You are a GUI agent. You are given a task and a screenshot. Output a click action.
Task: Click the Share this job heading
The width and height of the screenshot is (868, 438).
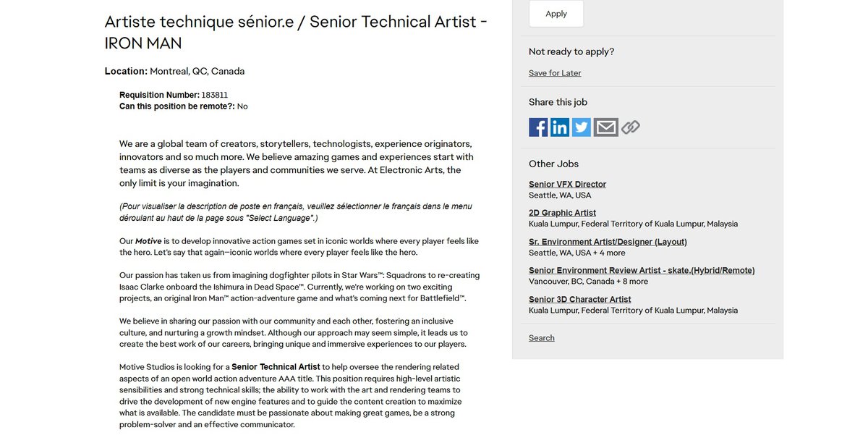[558, 102]
